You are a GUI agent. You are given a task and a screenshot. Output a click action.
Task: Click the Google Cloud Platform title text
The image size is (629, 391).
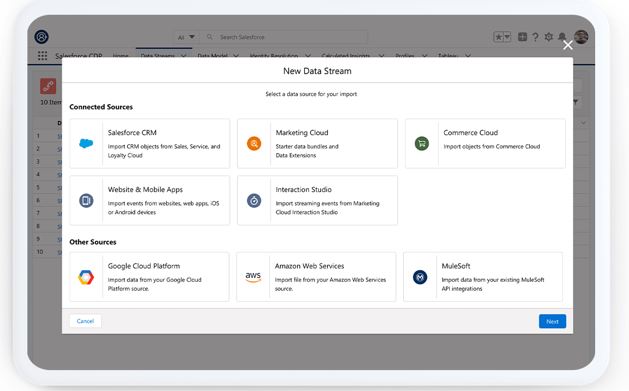[144, 266]
